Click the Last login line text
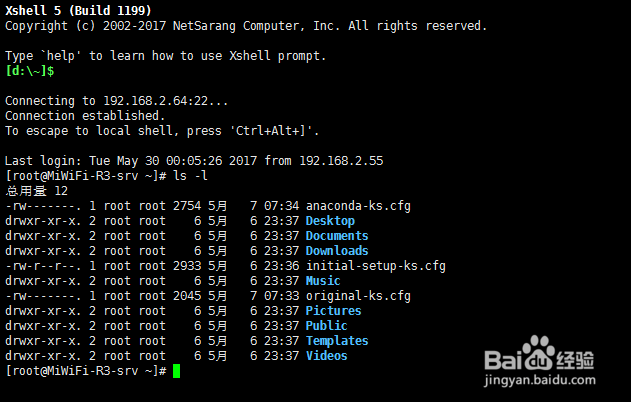The width and height of the screenshot is (631, 402). [x=194, y=161]
